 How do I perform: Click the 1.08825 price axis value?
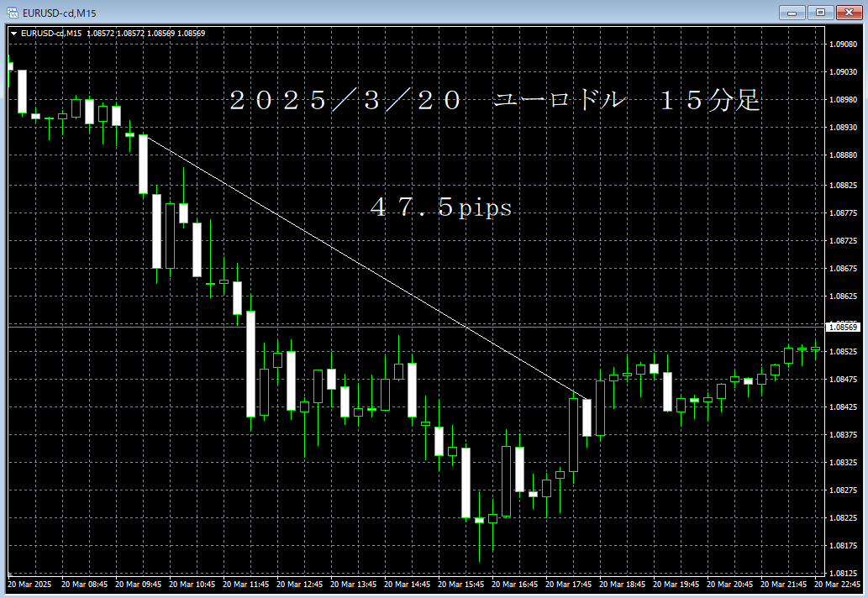tap(843, 186)
